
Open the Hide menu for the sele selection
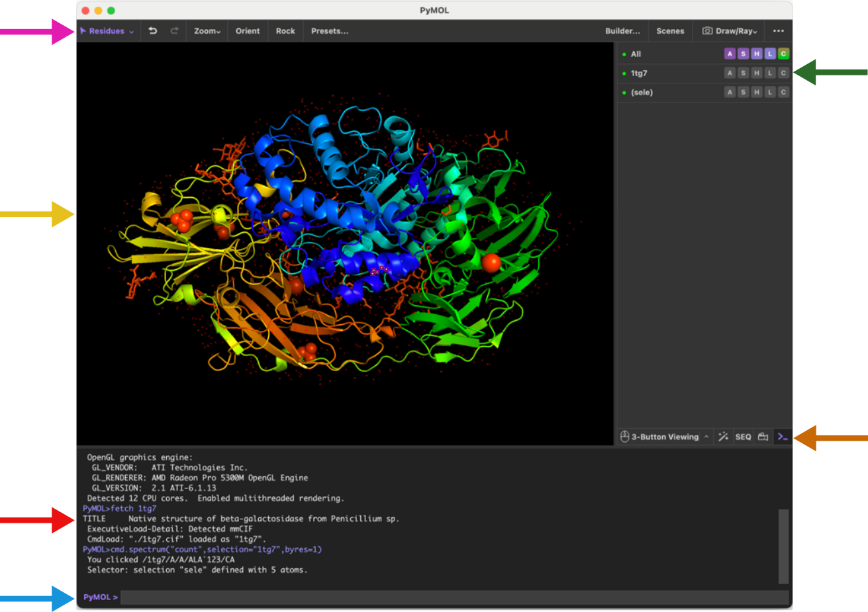click(757, 92)
